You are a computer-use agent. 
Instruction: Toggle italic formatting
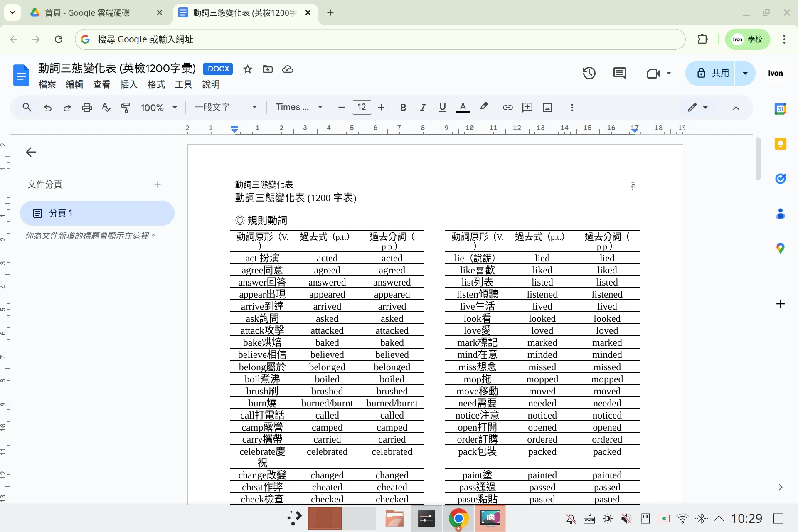click(x=423, y=107)
